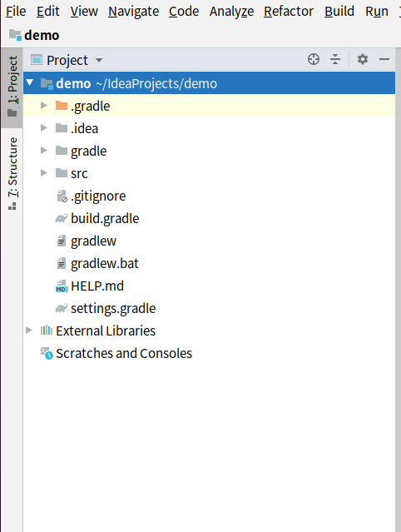
Task: Click the .gradle orange folder icon
Action: point(62,106)
